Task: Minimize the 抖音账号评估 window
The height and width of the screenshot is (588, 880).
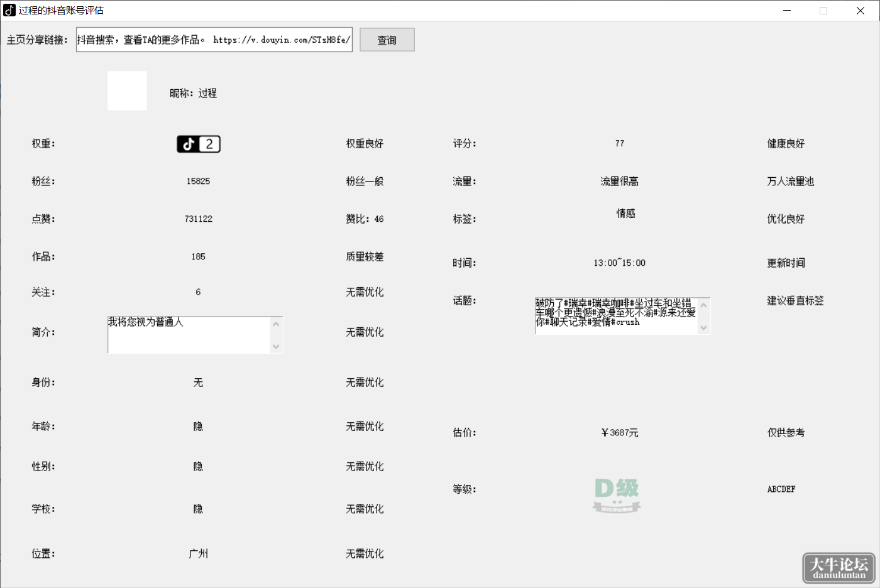Action: [x=787, y=10]
